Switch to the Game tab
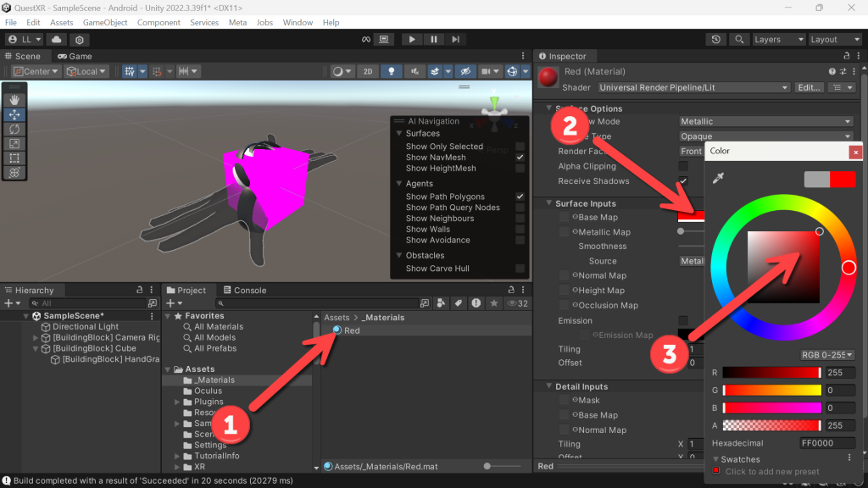 click(75, 56)
